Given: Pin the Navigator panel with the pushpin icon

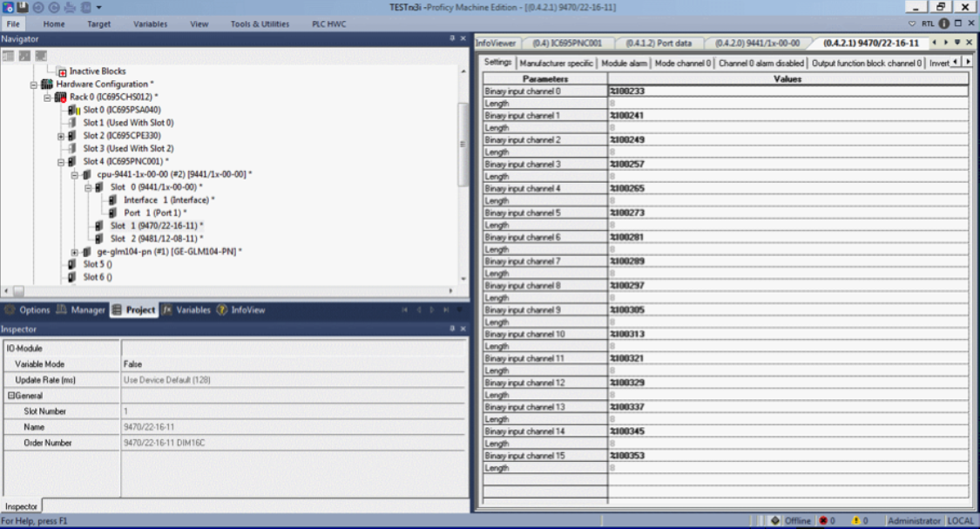Looking at the screenshot, I should [452, 39].
